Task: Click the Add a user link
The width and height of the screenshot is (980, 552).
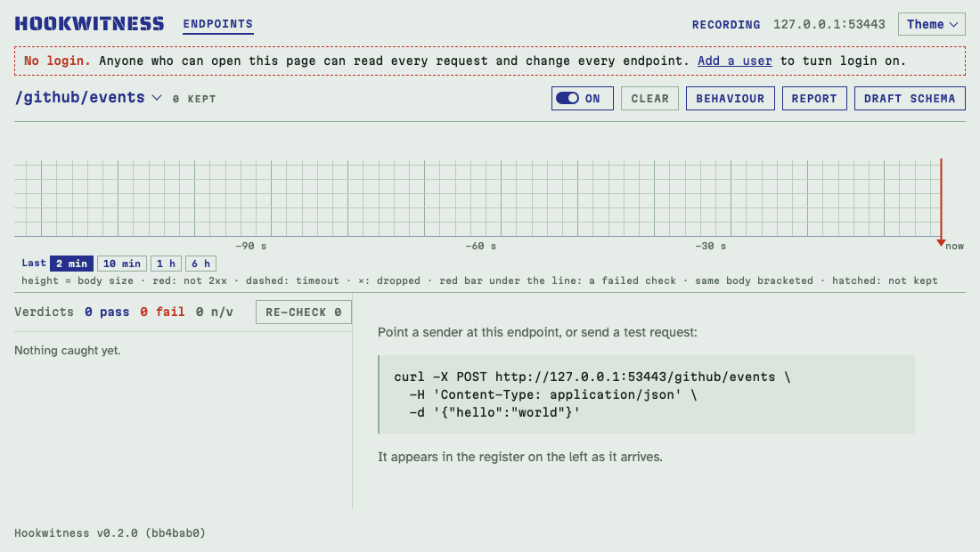Action: pyautogui.click(x=734, y=61)
